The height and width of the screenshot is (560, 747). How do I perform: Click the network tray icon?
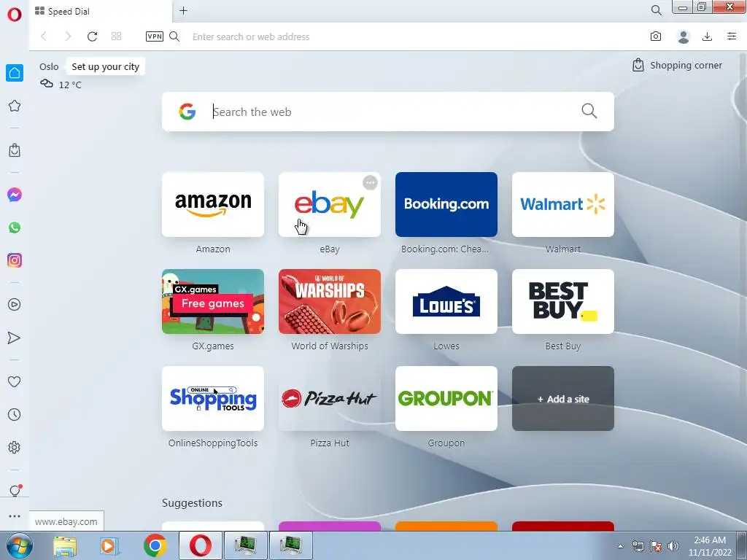pos(638,545)
